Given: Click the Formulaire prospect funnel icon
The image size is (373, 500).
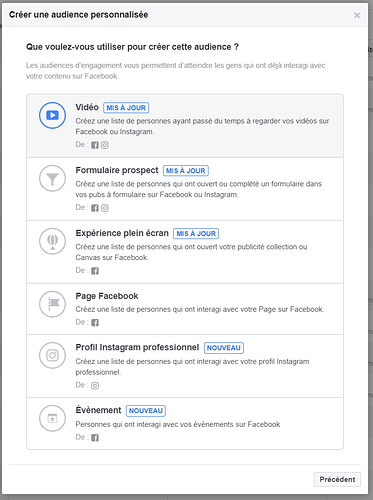Looking at the screenshot, I should click(x=52, y=178).
